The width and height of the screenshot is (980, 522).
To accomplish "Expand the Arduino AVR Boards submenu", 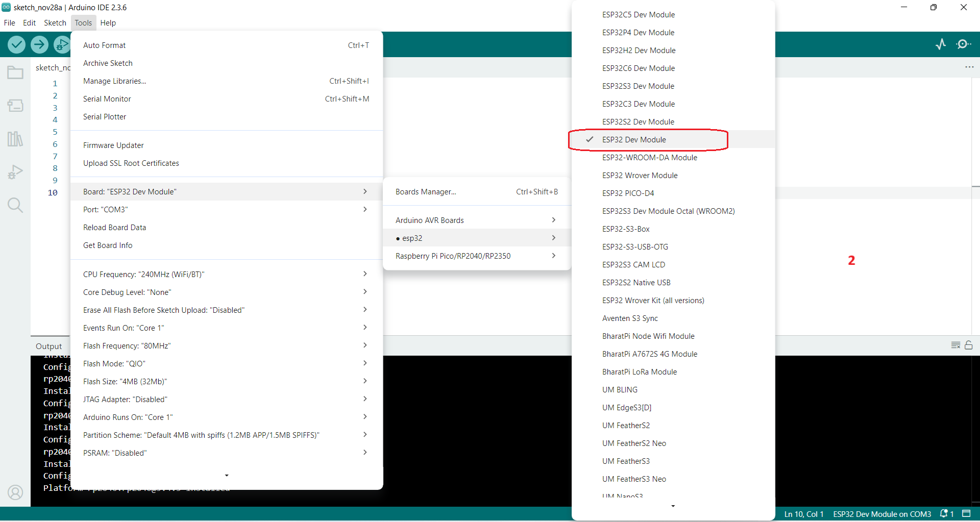I will [x=476, y=220].
